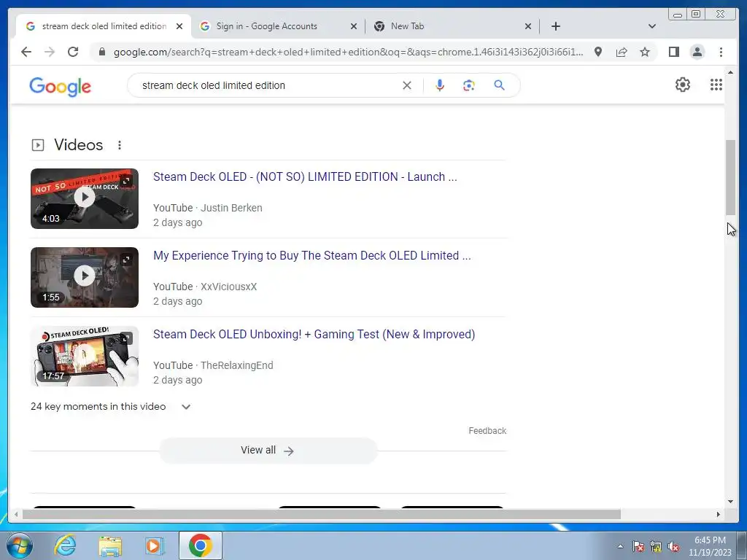Image resolution: width=747 pixels, height=560 pixels.
Task: View site information via the padlock icon
Action: [x=101, y=52]
